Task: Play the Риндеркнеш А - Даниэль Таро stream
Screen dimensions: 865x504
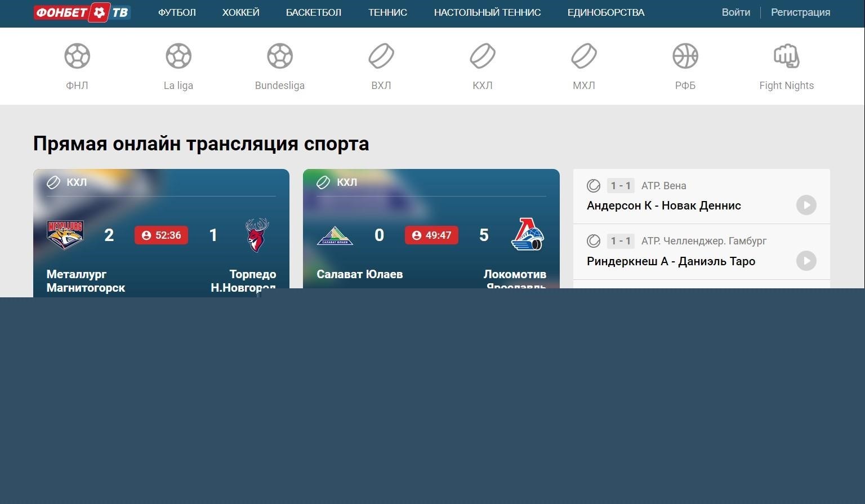Action: click(806, 261)
